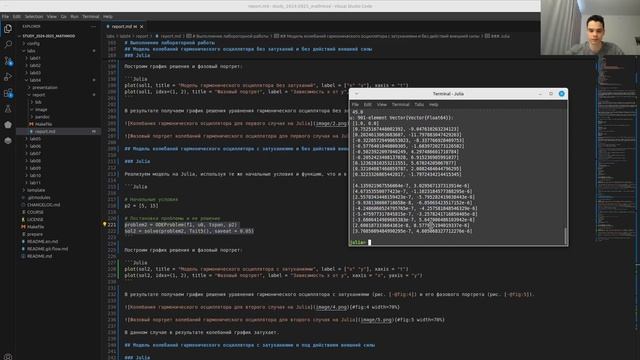The image size is (640, 360).
Task: Open Selection menu in VS Code
Action: (33, 17)
